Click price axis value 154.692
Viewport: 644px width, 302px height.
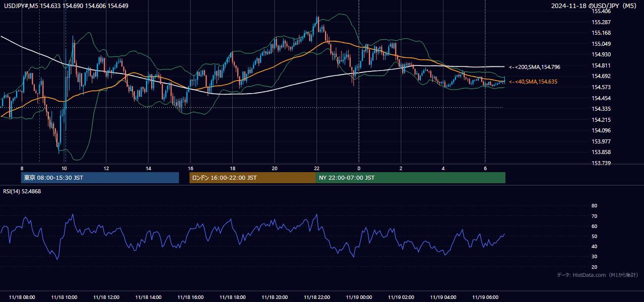(x=601, y=76)
